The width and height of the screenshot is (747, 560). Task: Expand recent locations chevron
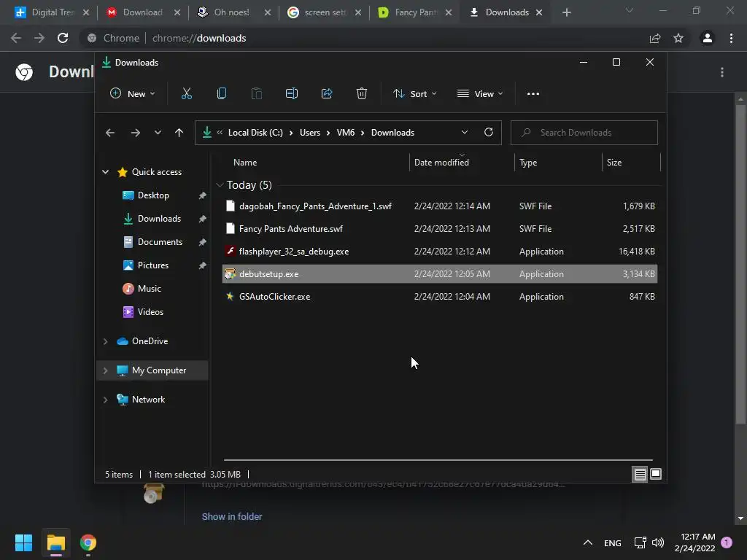click(158, 133)
